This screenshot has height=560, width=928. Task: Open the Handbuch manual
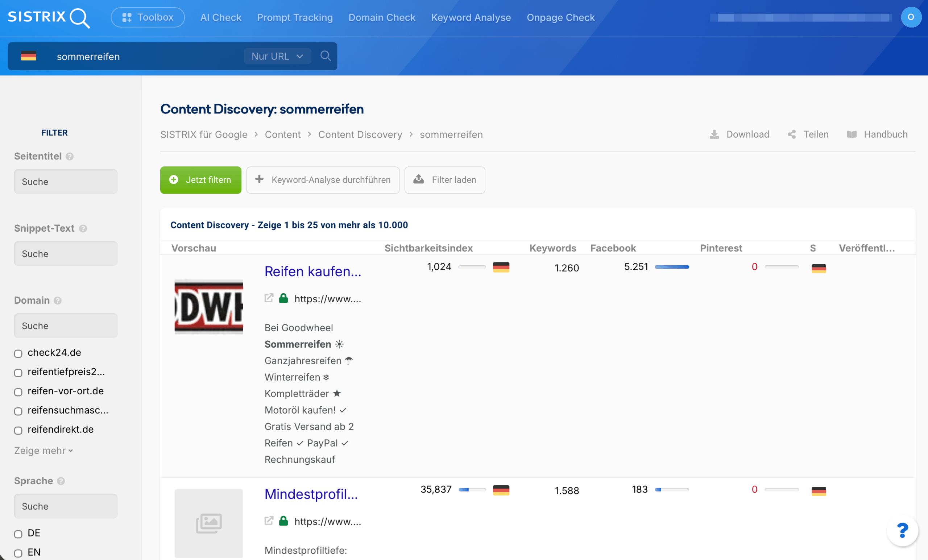coord(877,134)
